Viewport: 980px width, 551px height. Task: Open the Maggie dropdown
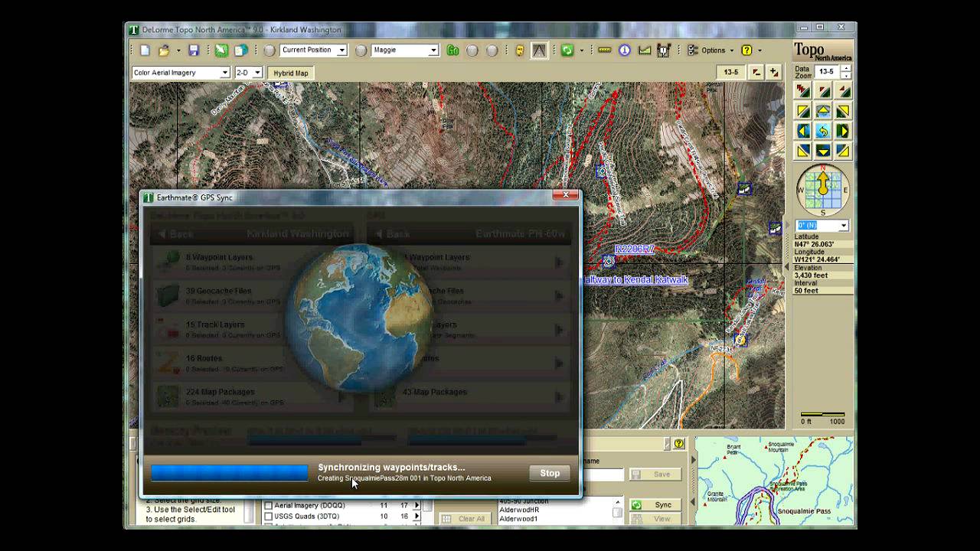click(x=433, y=51)
